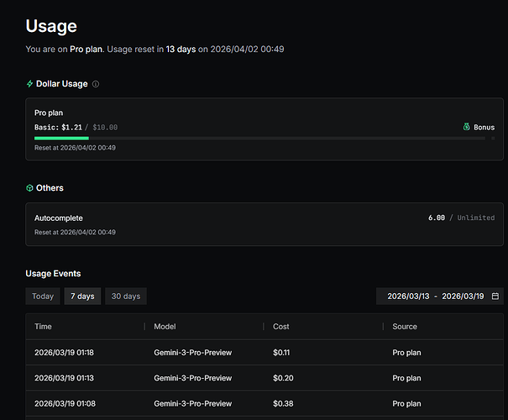
Task: Click the Source column header
Action: click(x=404, y=327)
